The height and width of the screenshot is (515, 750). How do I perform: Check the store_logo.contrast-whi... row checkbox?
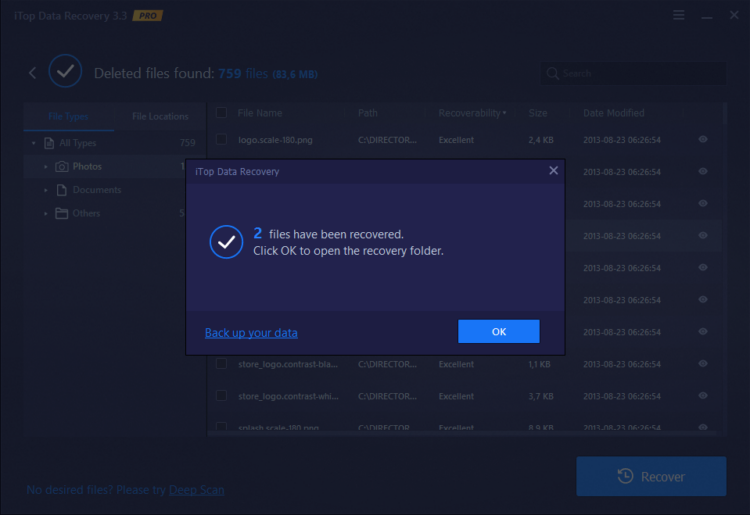click(221, 396)
